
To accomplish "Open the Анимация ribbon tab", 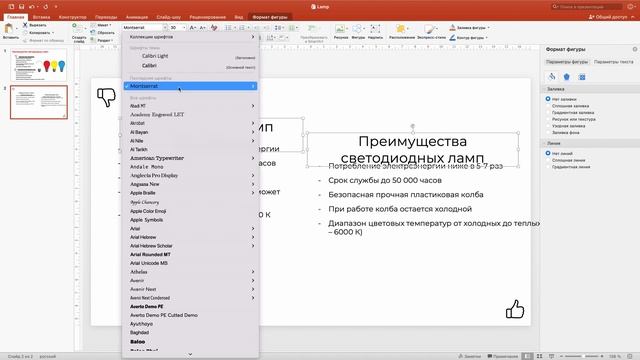I will (137, 17).
